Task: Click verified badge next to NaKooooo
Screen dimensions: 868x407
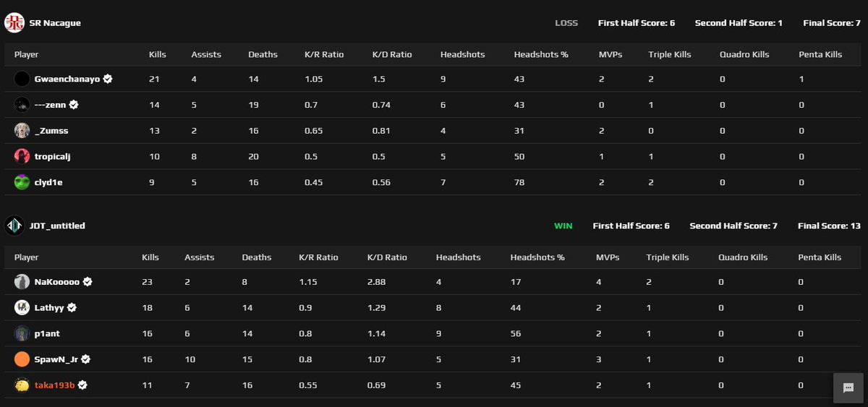Action: pos(88,282)
